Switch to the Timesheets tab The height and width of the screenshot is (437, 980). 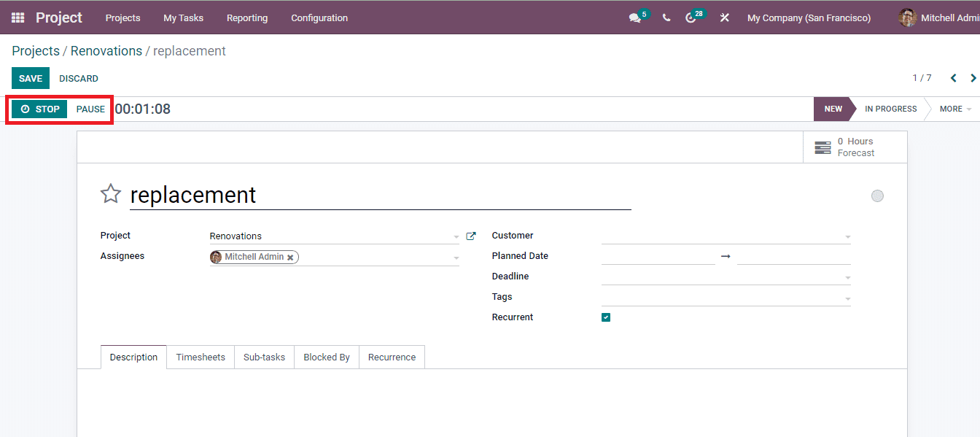coord(201,357)
